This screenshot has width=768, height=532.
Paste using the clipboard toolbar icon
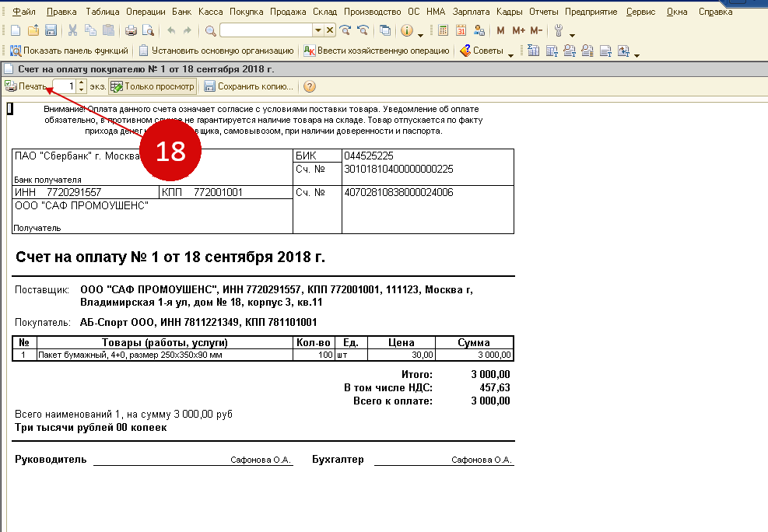click(108, 31)
